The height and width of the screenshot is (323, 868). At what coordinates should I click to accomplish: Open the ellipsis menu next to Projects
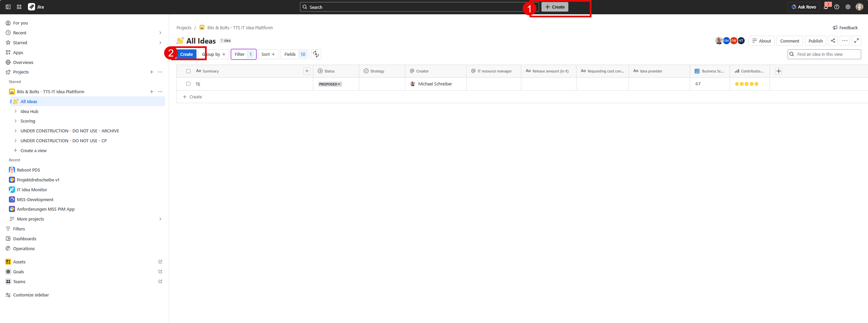[x=160, y=72]
